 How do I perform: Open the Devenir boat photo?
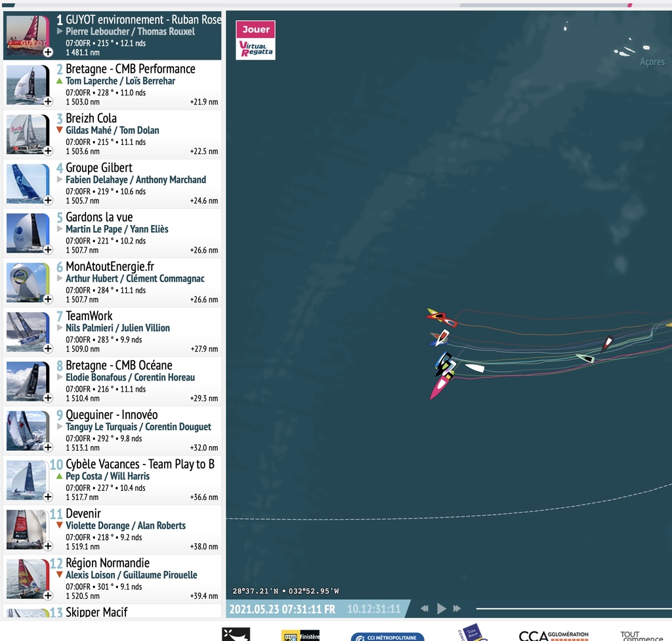pyautogui.click(x=28, y=529)
